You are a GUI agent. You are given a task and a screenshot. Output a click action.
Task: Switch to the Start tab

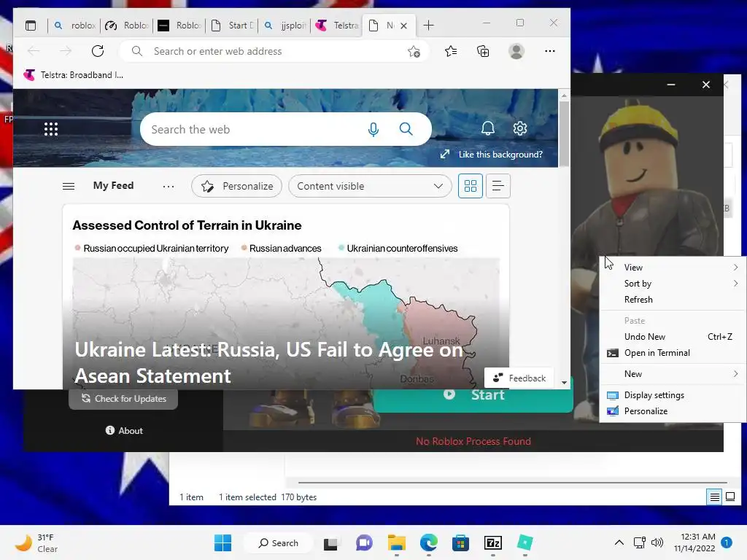[x=232, y=26]
